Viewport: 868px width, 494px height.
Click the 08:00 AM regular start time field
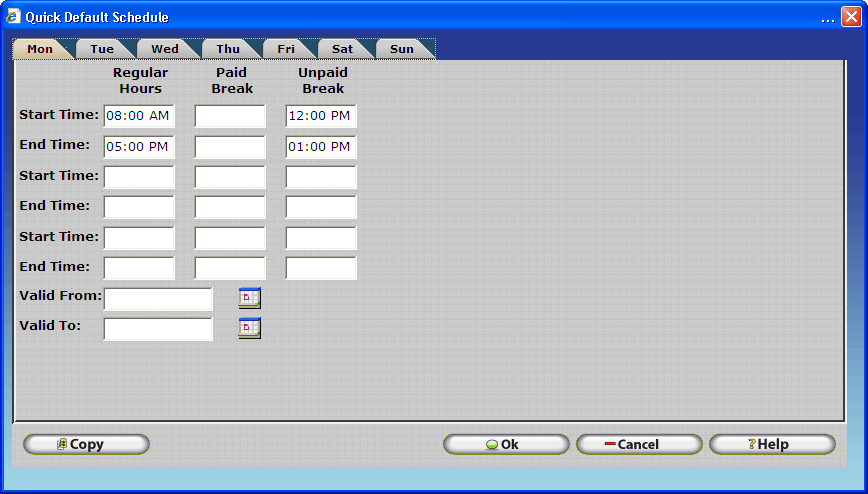(x=139, y=116)
